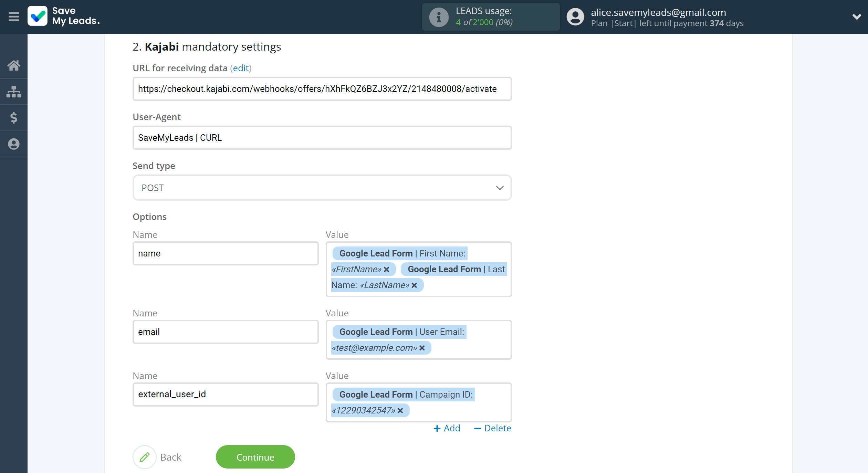The width and height of the screenshot is (868, 473).
Task: Open the Send type POST dropdown
Action: pyautogui.click(x=322, y=188)
